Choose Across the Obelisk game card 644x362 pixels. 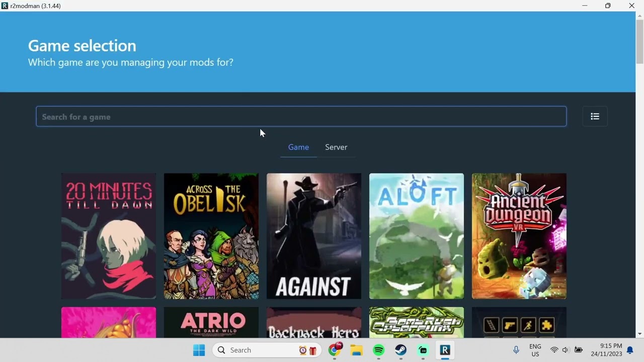coord(211,236)
